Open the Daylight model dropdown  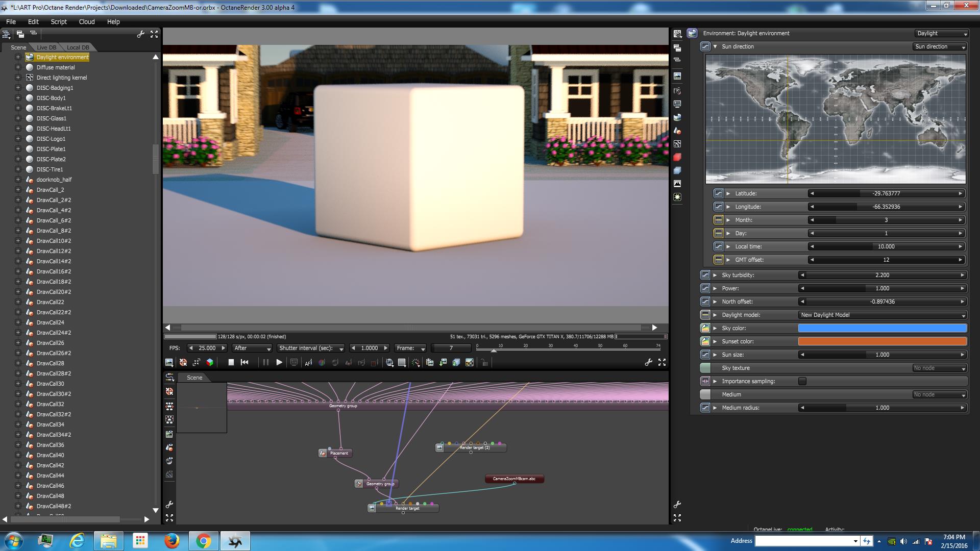(882, 315)
